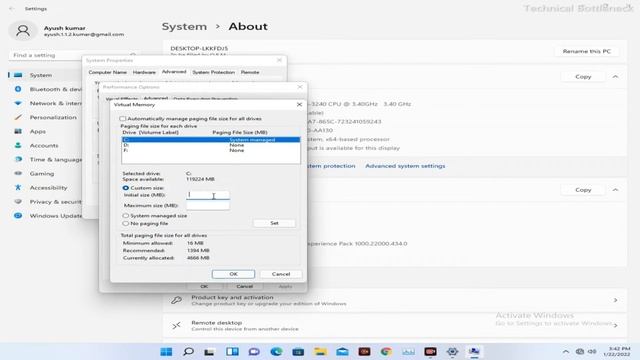Select the Custom size radio button
This screenshot has height=360, width=640.
(126, 188)
